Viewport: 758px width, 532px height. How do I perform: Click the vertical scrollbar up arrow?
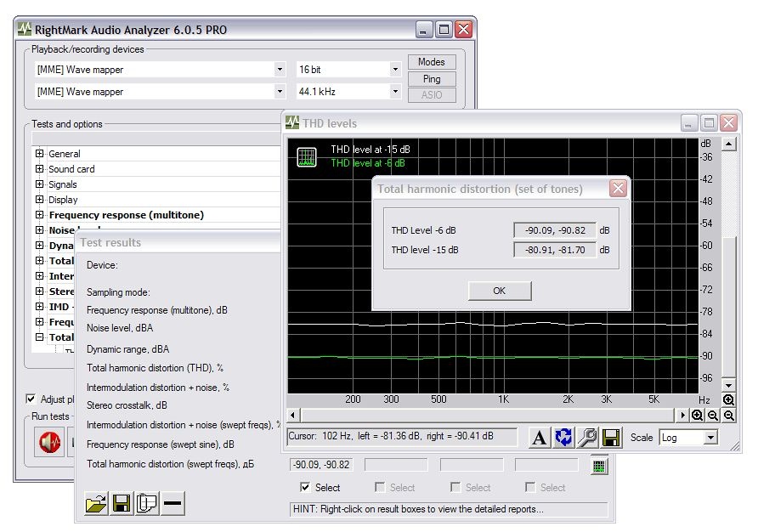728,144
